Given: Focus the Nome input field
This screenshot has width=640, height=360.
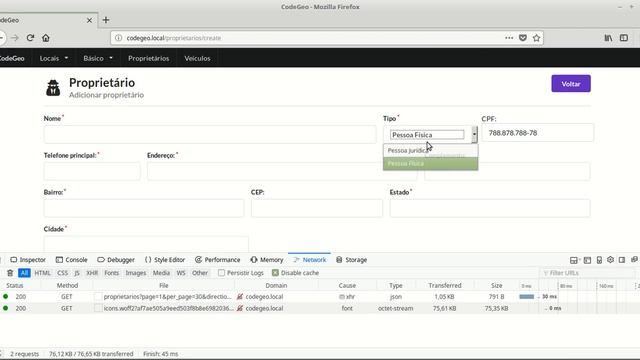Looking at the screenshot, I should point(210,134).
